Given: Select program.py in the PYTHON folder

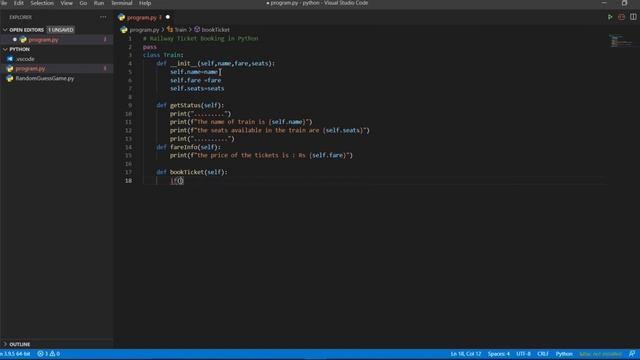Looking at the screenshot, I should pos(30,69).
